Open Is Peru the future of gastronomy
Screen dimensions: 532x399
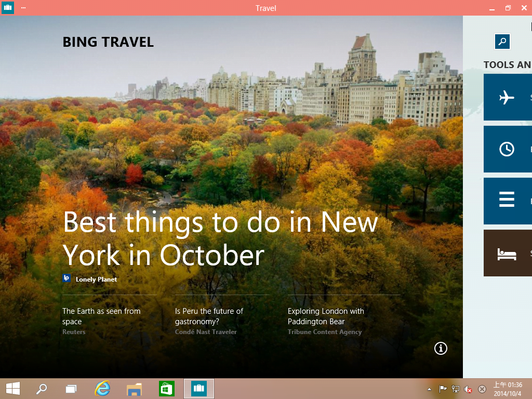click(x=209, y=316)
